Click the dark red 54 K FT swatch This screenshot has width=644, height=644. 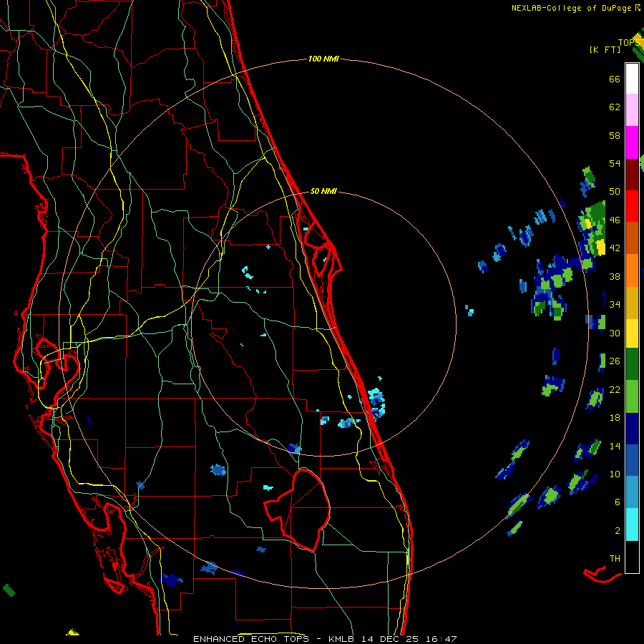(632, 174)
